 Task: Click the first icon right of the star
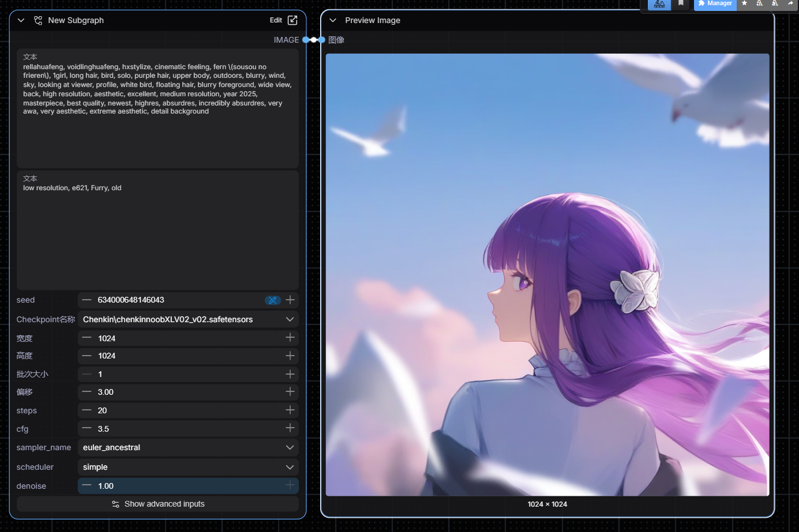(760, 3)
